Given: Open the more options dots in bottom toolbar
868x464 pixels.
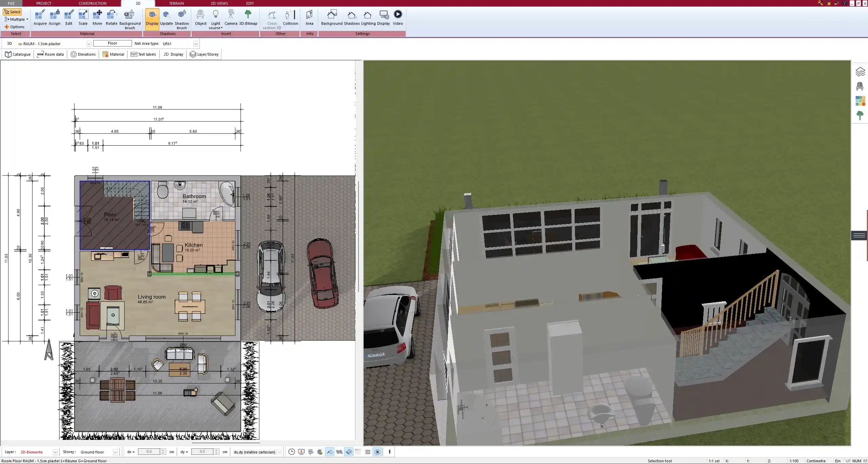Looking at the screenshot, I should point(389,452).
